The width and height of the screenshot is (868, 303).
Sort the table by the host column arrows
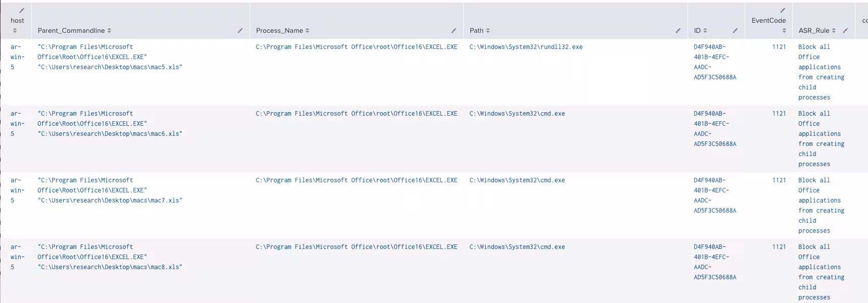15,30
